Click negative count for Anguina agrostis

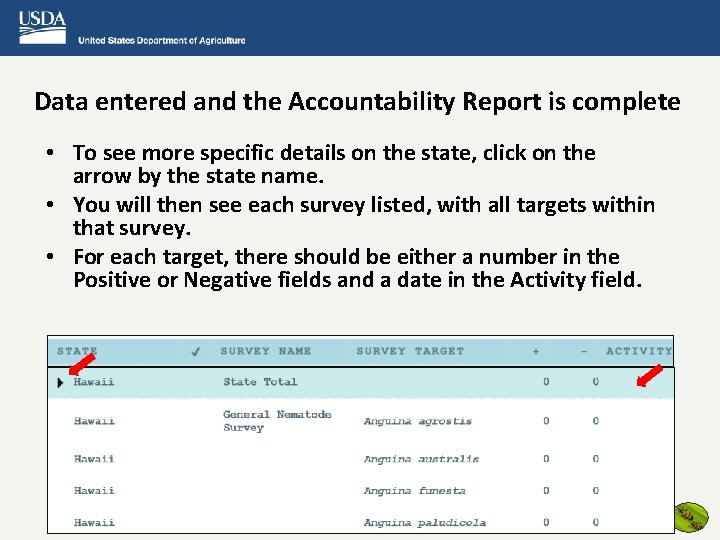coord(596,421)
